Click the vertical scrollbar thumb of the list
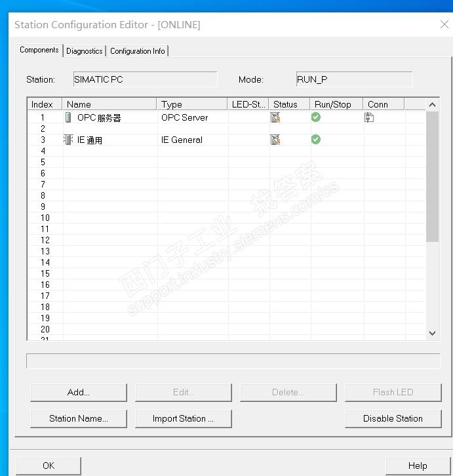 click(433, 176)
